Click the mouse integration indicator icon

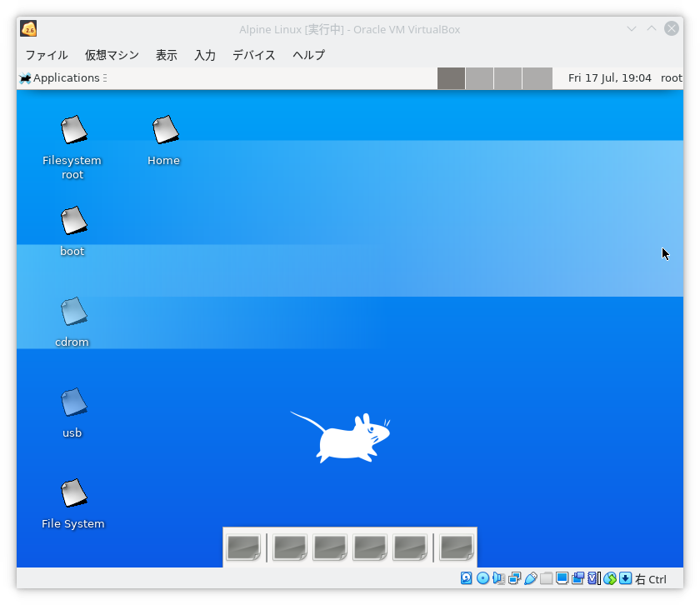(x=610, y=578)
